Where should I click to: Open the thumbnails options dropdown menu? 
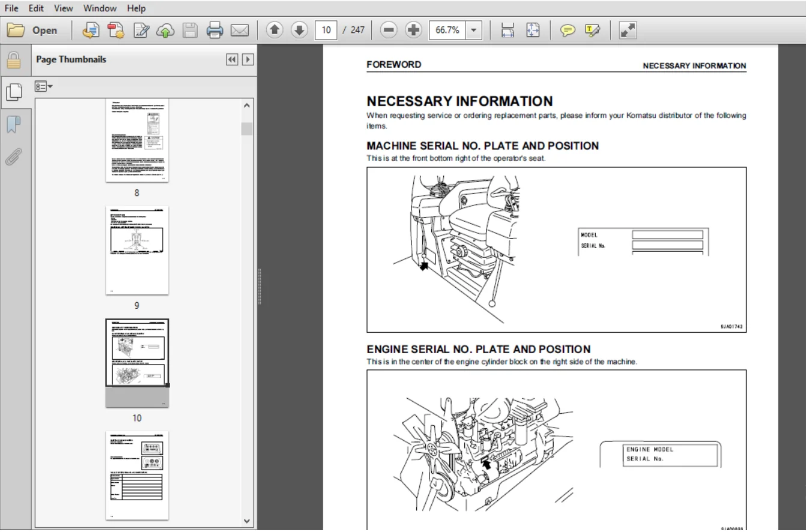point(44,87)
